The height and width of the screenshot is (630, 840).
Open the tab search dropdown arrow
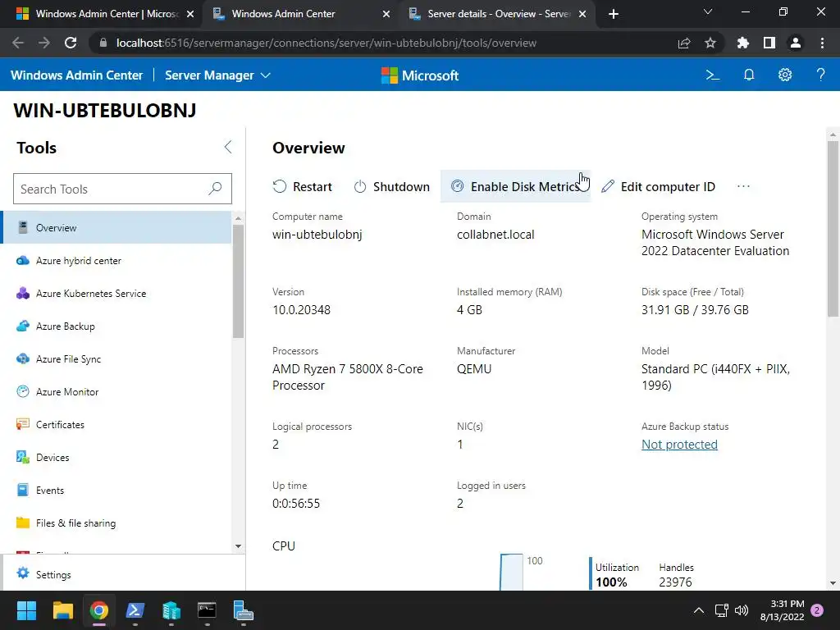pyautogui.click(x=708, y=11)
